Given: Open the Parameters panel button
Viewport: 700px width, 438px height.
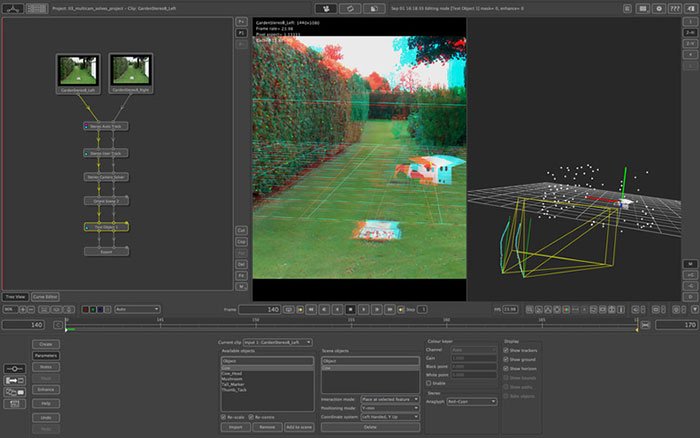Looking at the screenshot, I should [46, 355].
